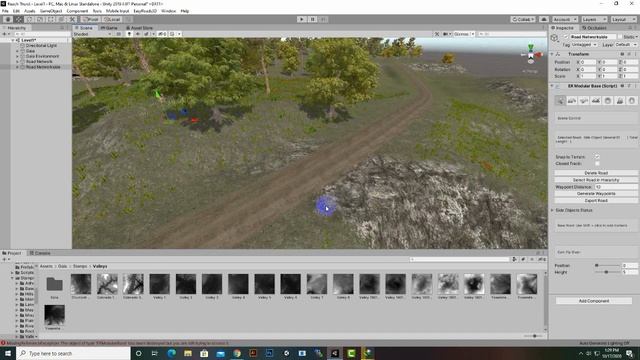Click Select Road in Hierarchy button
Image resolution: width=640 pixels, height=360 pixels.
596,180
